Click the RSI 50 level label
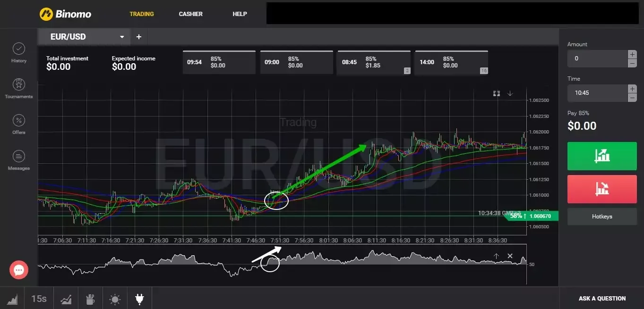 (x=532, y=264)
